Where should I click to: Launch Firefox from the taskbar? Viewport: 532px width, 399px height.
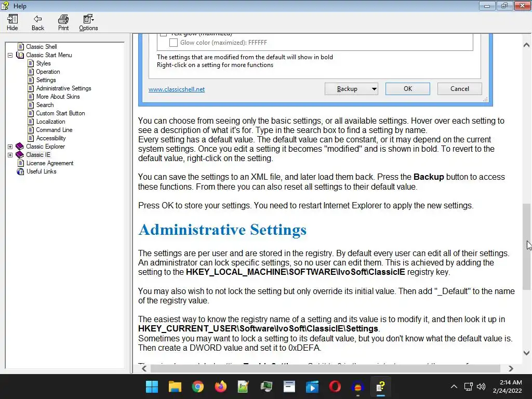[220, 387]
